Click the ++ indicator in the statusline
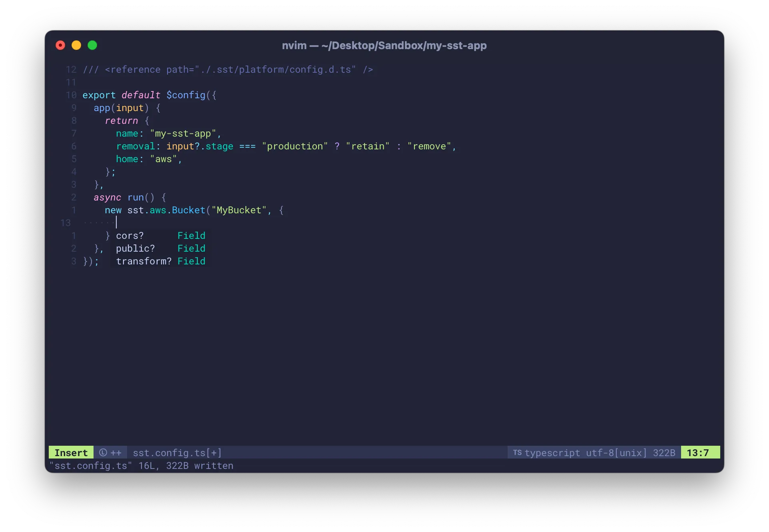Viewport: 769px width, 532px height. [116, 453]
